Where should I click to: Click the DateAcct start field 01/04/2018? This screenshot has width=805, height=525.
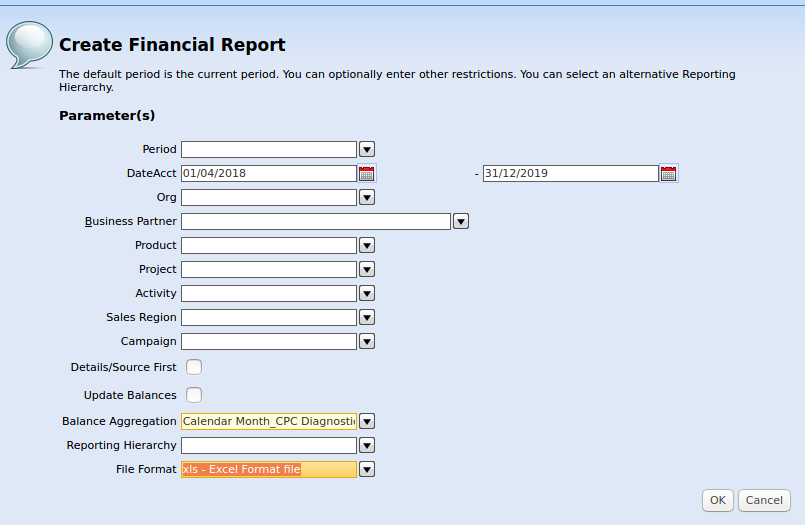269,173
